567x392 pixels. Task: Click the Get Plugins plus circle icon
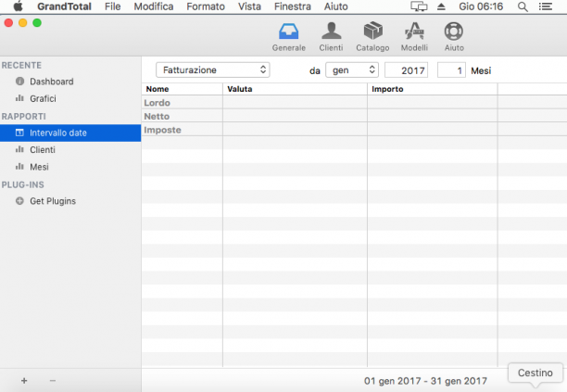[19, 201]
